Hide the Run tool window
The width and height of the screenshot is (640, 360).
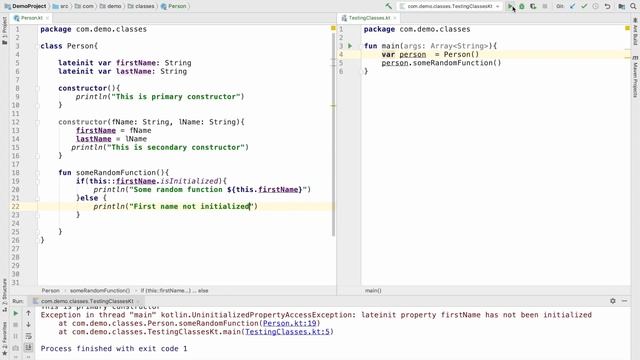click(624, 301)
